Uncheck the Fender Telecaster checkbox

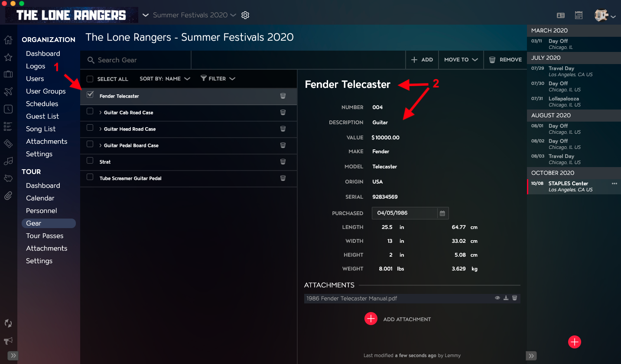(90, 95)
